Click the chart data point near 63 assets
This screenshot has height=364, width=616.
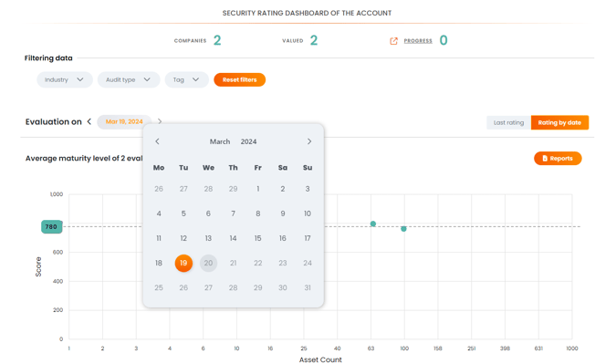(x=373, y=224)
